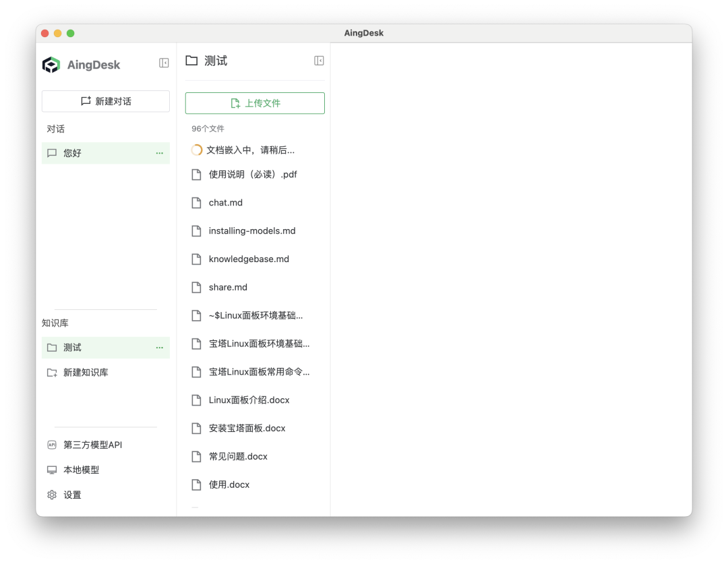Open 常见问题.docx file
The width and height of the screenshot is (728, 564).
pyautogui.click(x=238, y=457)
